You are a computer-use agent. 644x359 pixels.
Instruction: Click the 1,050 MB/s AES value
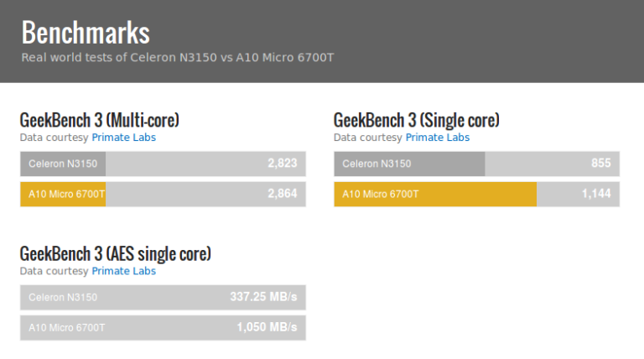click(267, 327)
